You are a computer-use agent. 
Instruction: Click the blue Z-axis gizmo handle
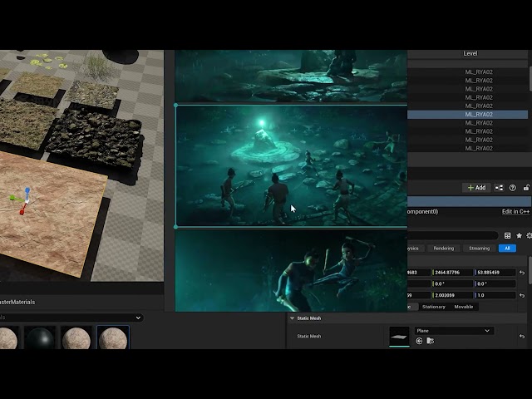27,190
